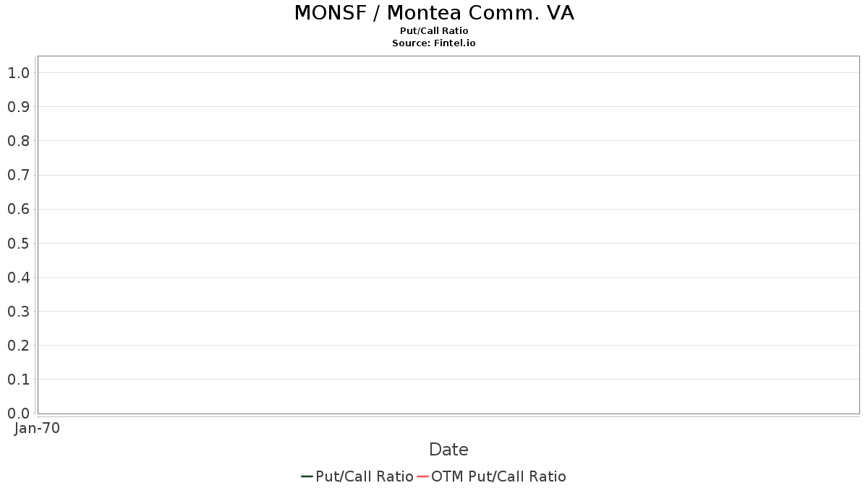Click the 0.7 y-axis label
The image size is (868, 488).
[18, 175]
